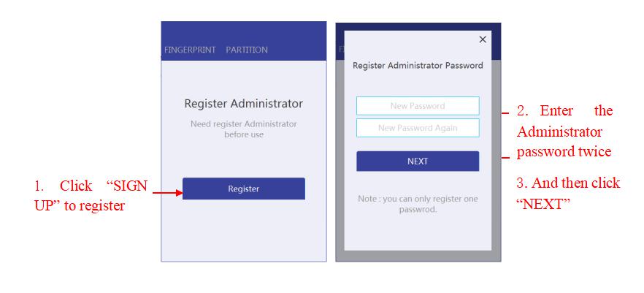Select the step 1 'SIGN UP' instruction text
Viewport: 644px width, 293px height.
point(90,196)
